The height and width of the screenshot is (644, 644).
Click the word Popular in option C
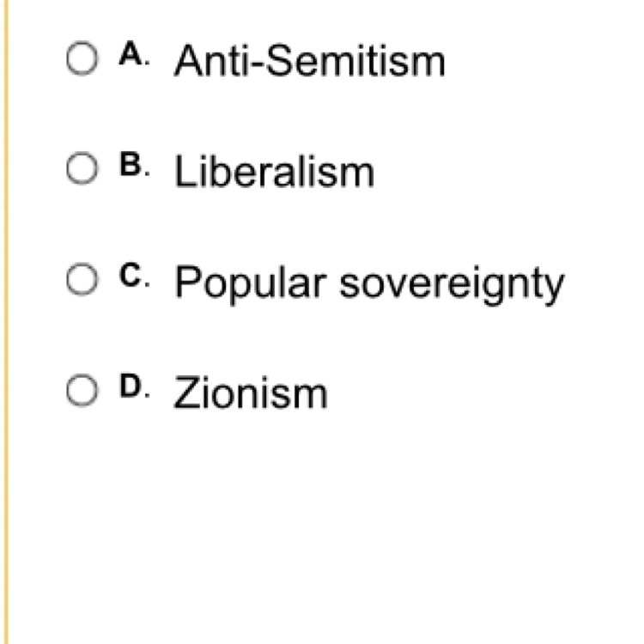251,283
